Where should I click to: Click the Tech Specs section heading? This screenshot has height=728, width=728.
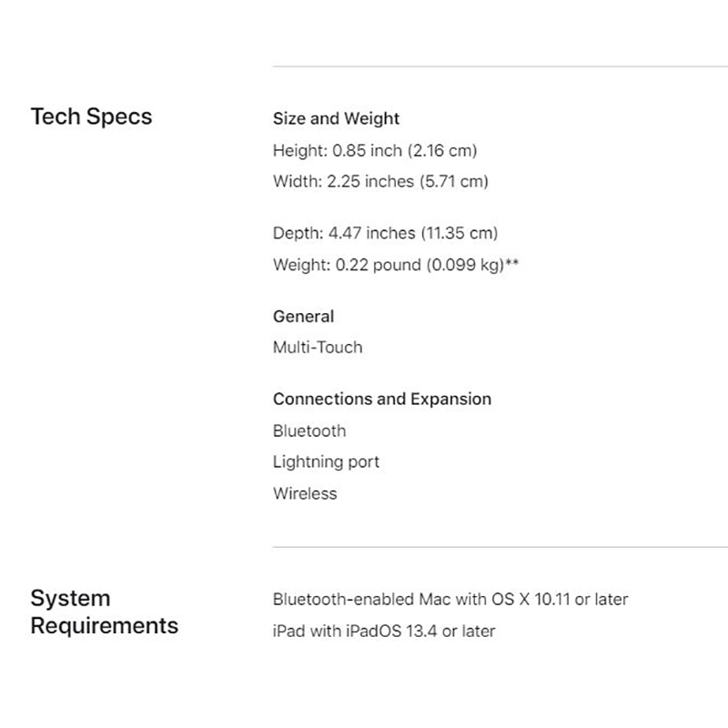[x=91, y=116]
